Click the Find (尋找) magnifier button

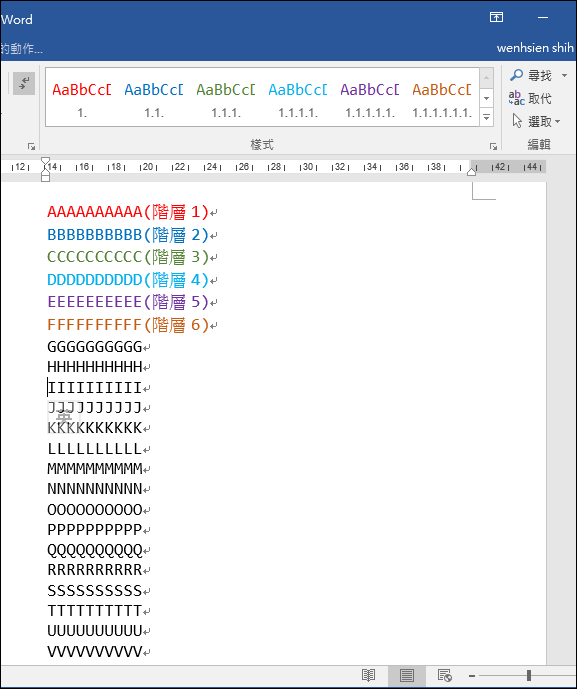tap(531, 76)
